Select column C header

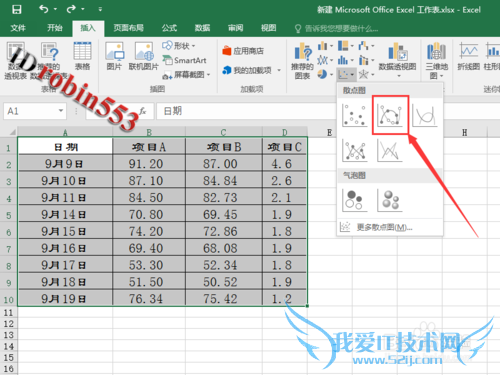tap(224, 132)
